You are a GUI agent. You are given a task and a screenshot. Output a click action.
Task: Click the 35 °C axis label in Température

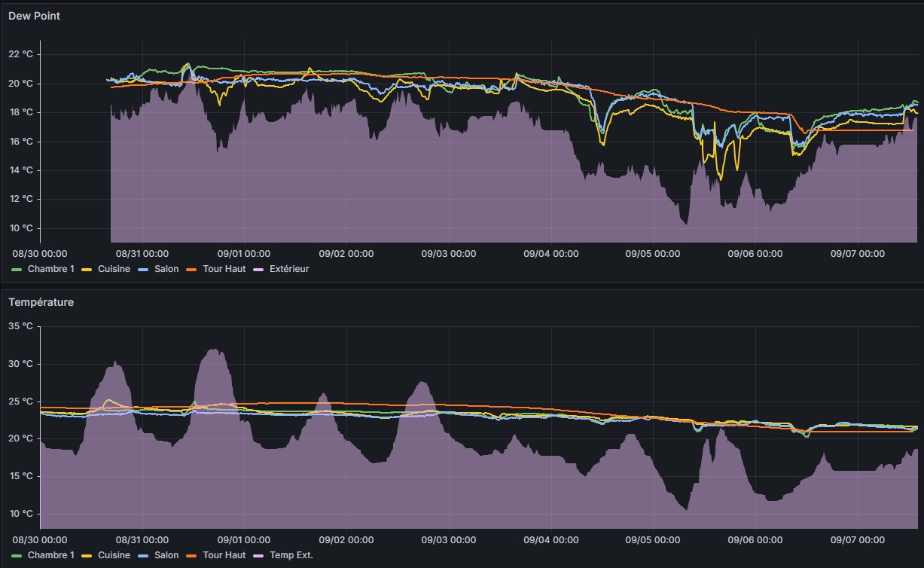[20, 326]
